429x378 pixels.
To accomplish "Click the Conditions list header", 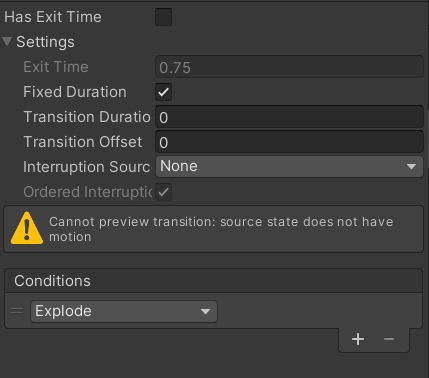I will (213, 281).
